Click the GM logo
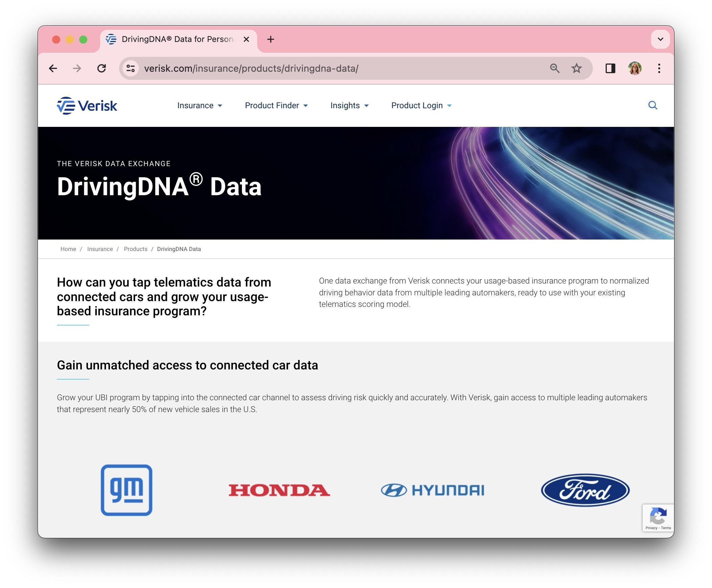 click(126, 490)
